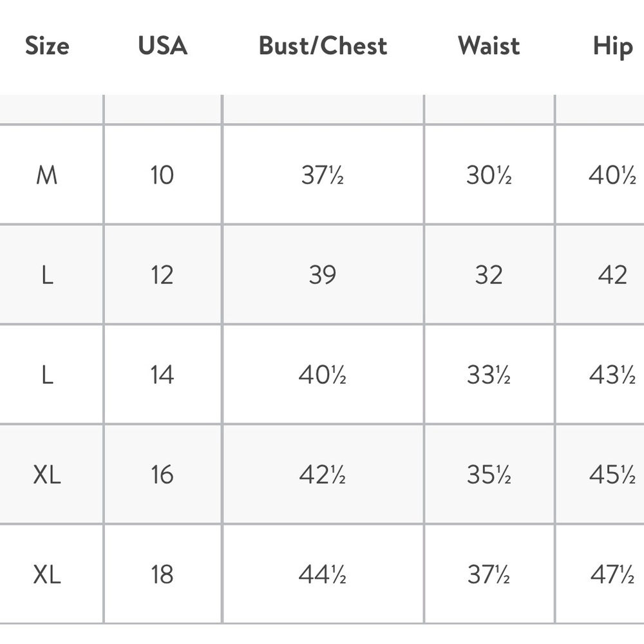
Task: Click the Waist column header
Action: [x=489, y=46]
